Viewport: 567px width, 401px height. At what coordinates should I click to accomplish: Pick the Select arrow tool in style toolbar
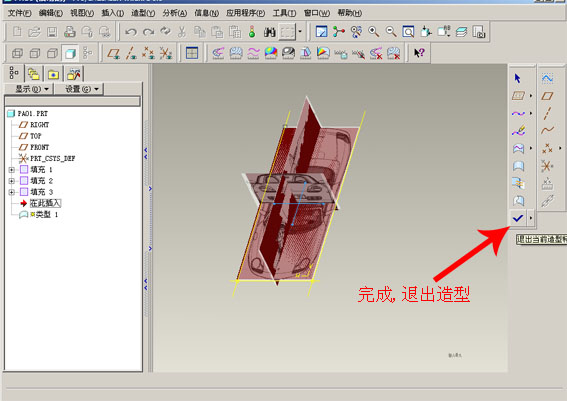(x=517, y=78)
